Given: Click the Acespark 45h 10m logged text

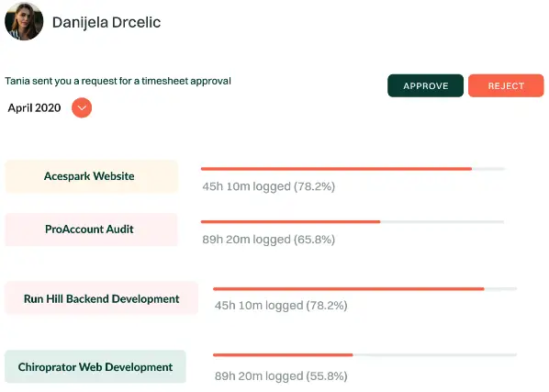Looking at the screenshot, I should pyautogui.click(x=269, y=186).
